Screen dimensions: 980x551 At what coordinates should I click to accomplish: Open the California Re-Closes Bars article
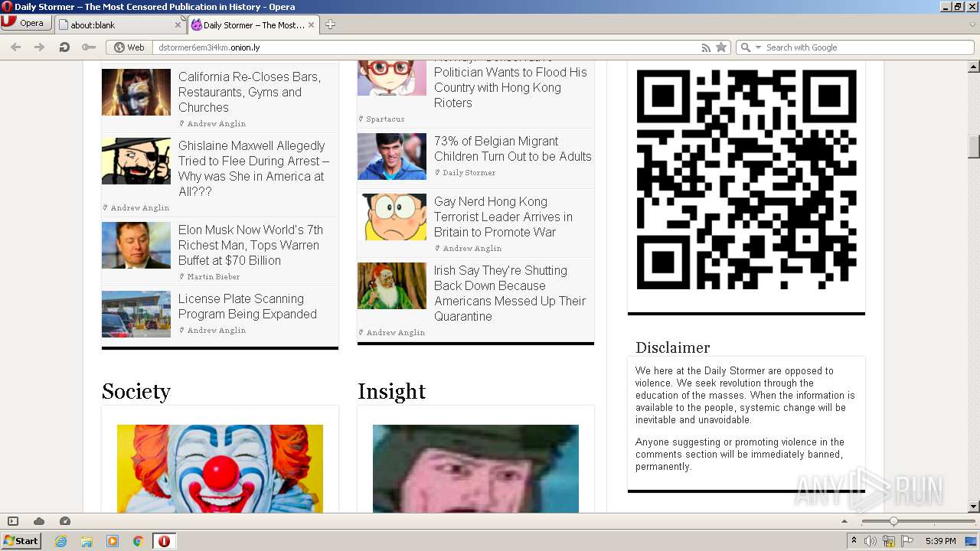coord(250,92)
